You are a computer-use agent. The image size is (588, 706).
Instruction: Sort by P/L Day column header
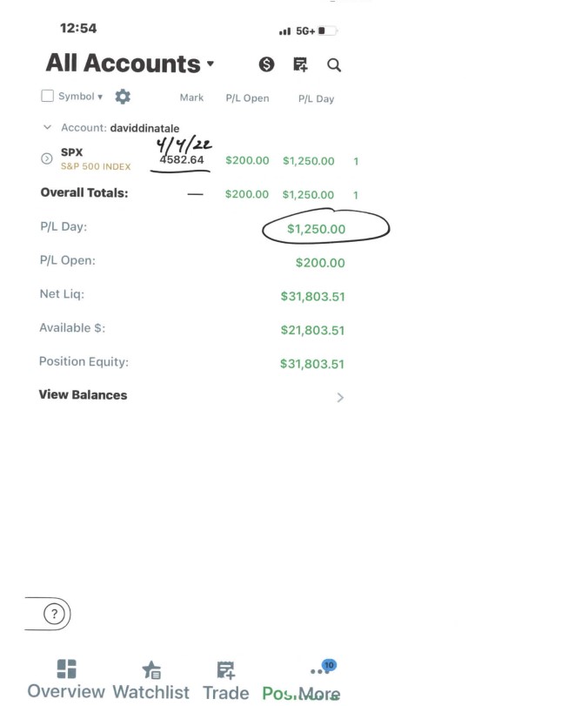pos(317,99)
